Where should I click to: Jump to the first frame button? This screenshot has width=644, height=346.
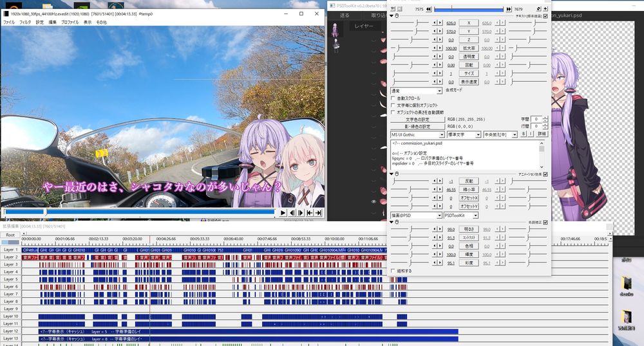point(309,212)
